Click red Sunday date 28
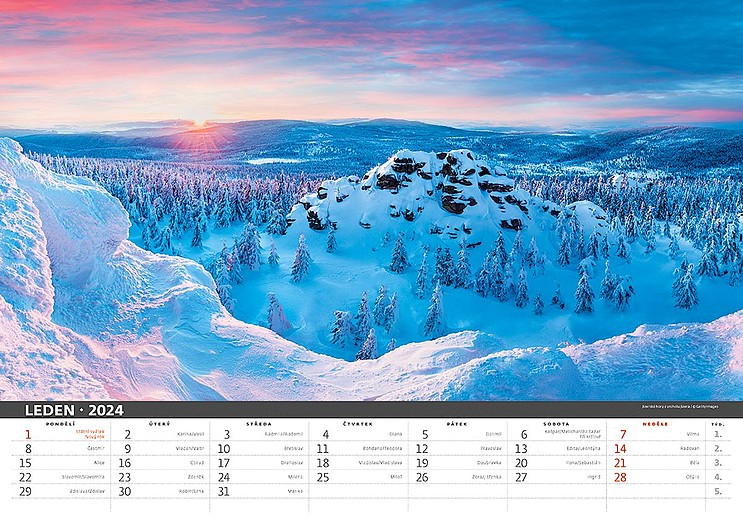Viewport: 743px width, 520px height. point(620,477)
